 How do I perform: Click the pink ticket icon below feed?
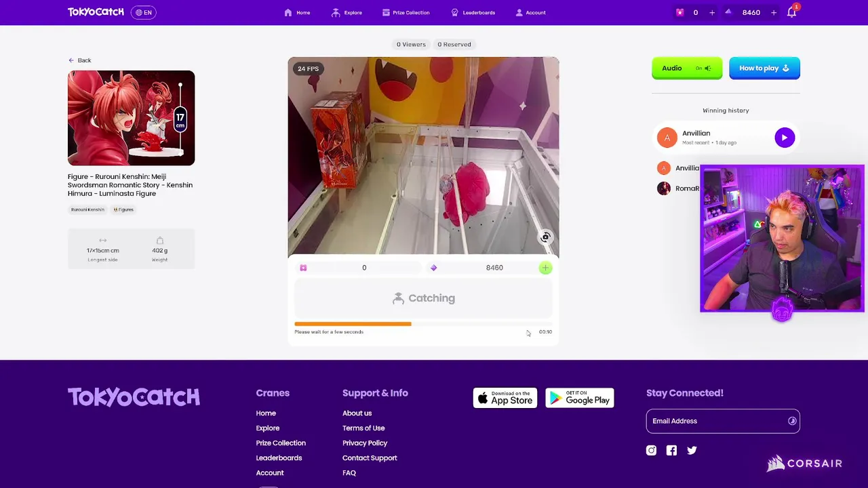point(303,268)
